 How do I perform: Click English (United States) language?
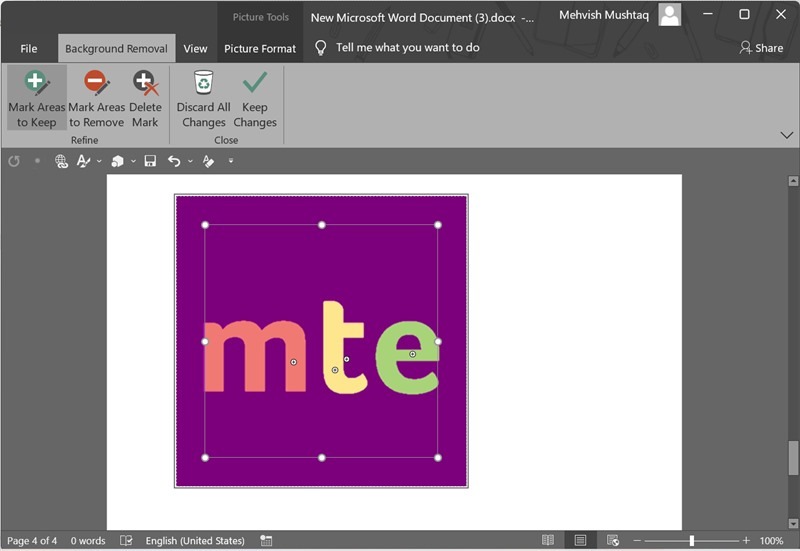[x=195, y=540]
